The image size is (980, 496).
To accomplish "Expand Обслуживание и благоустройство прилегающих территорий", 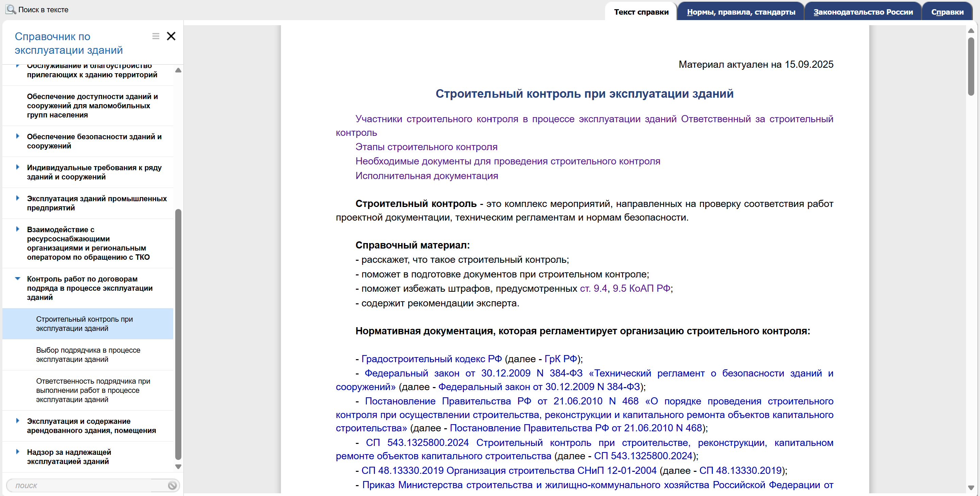I will coord(17,66).
